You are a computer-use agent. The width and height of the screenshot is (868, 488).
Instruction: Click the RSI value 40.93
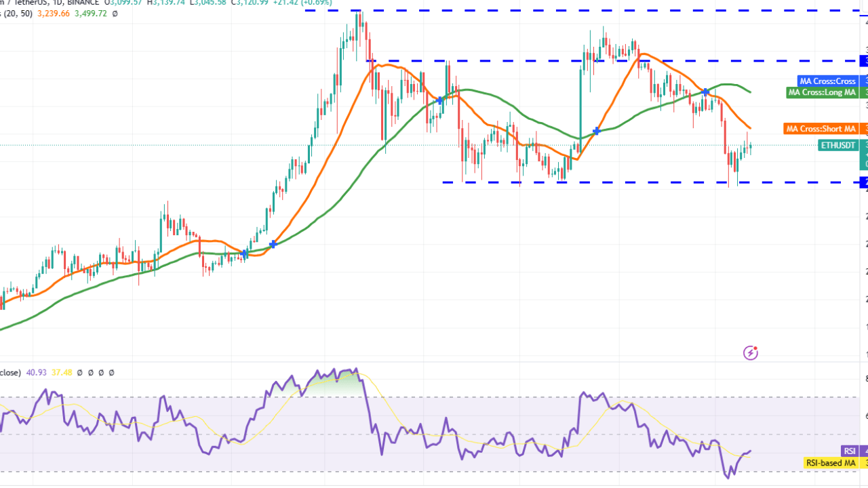tap(35, 372)
